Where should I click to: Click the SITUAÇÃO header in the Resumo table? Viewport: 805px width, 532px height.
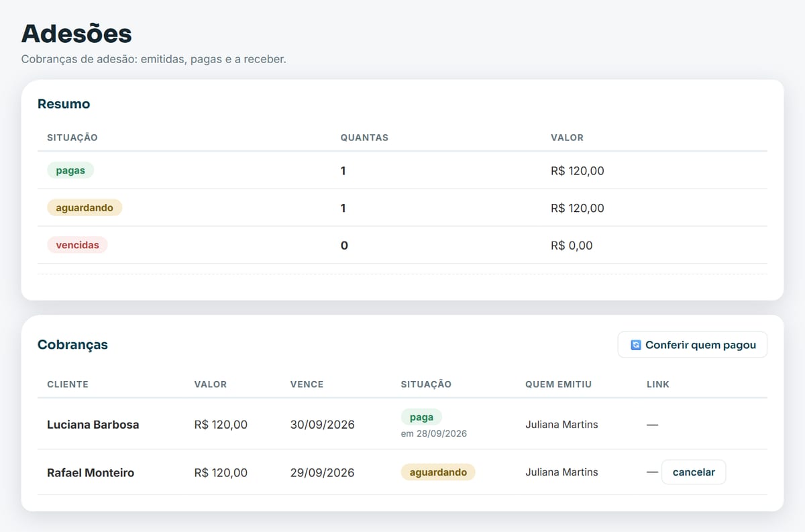tap(72, 138)
